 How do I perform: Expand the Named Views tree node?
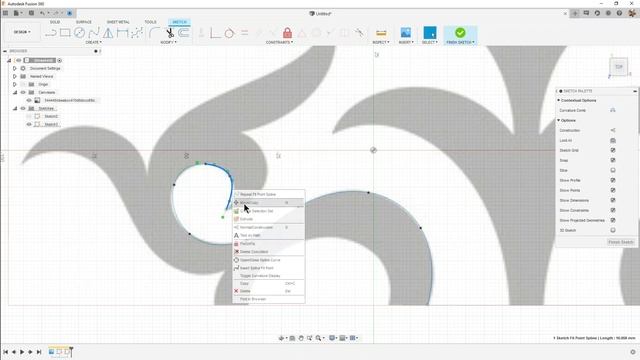[15, 76]
